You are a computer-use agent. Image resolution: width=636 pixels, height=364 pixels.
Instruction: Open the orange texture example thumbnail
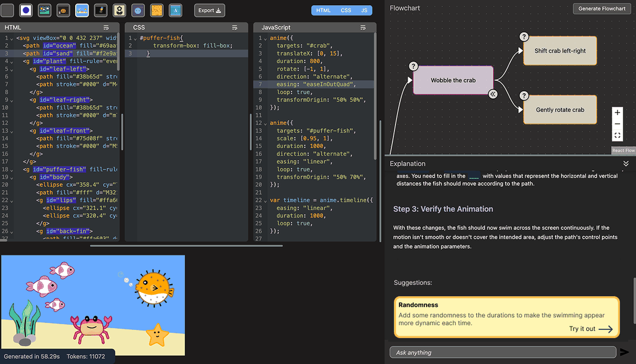(157, 10)
